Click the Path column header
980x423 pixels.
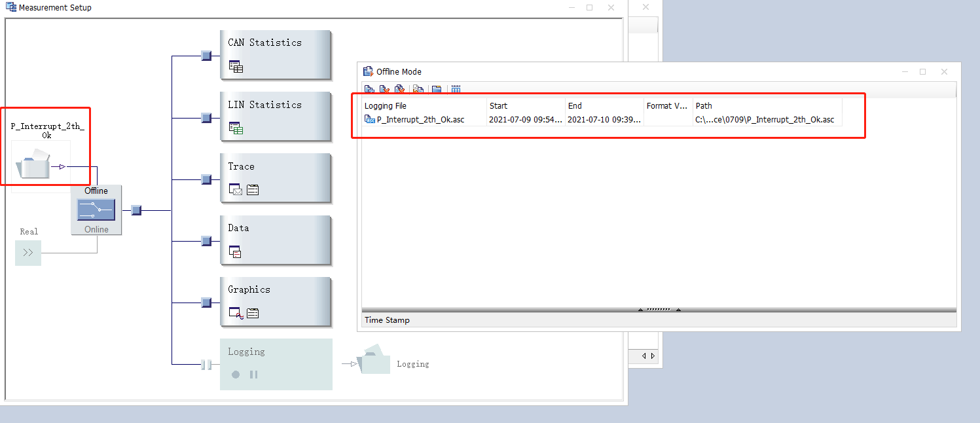tap(767, 105)
